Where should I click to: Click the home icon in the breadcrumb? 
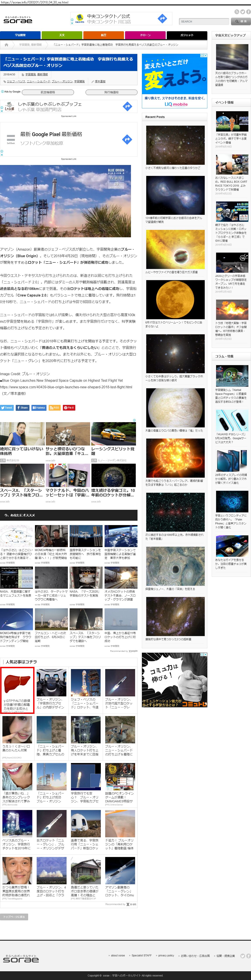coord(7,45)
